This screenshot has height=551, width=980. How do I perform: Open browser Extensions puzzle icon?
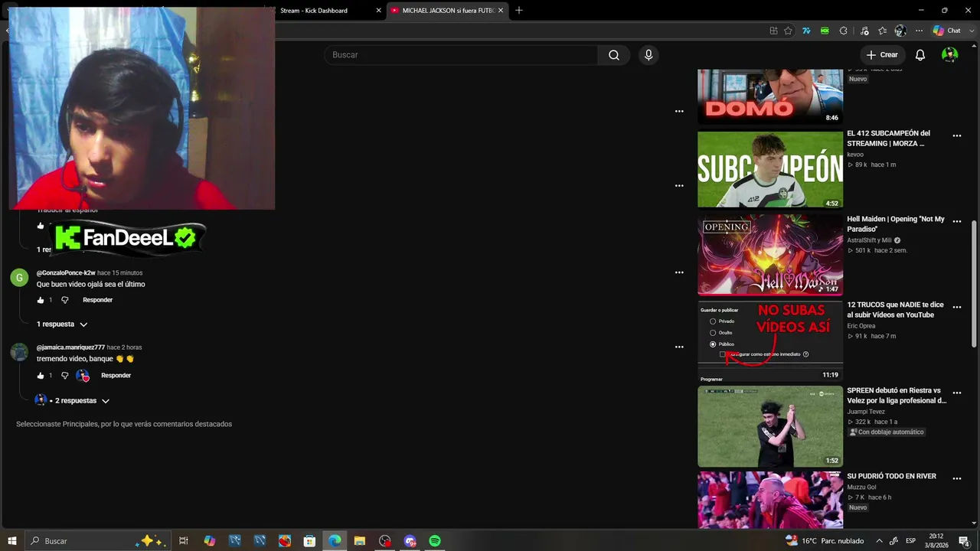[843, 31]
